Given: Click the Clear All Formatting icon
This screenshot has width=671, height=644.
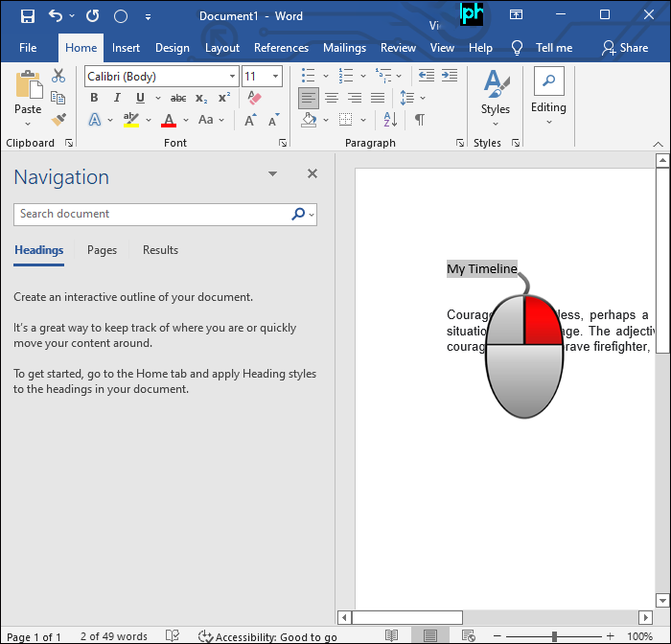Looking at the screenshot, I should (254, 98).
